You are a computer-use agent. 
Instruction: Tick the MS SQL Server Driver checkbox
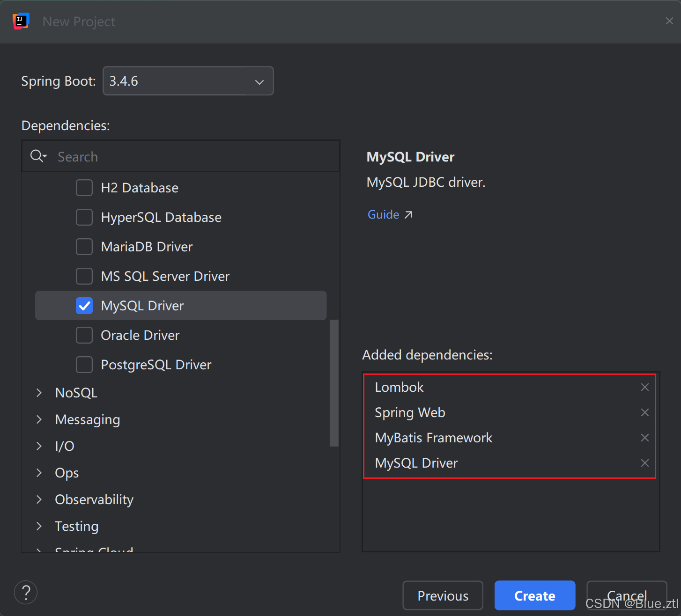[84, 276]
